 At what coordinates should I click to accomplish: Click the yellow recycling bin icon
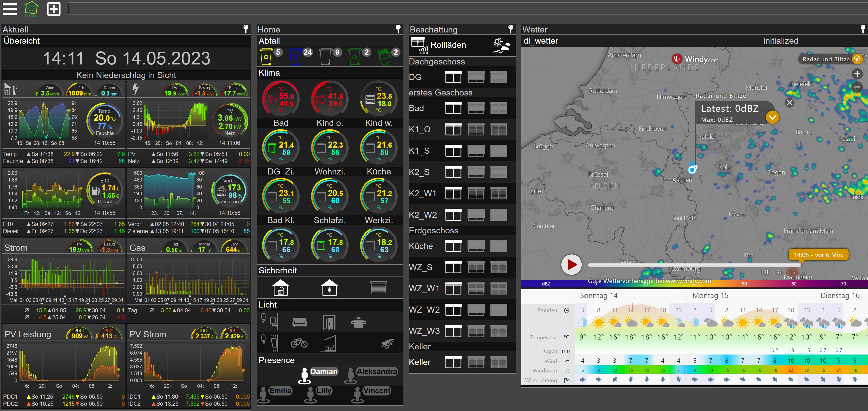pyautogui.click(x=266, y=56)
